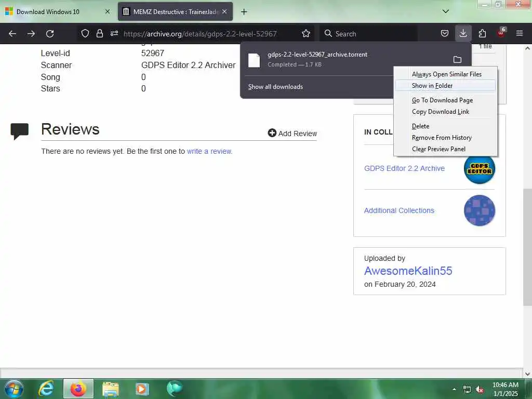Visit uploader AwesomeKalin55 profile
532x399 pixels.
(x=408, y=271)
